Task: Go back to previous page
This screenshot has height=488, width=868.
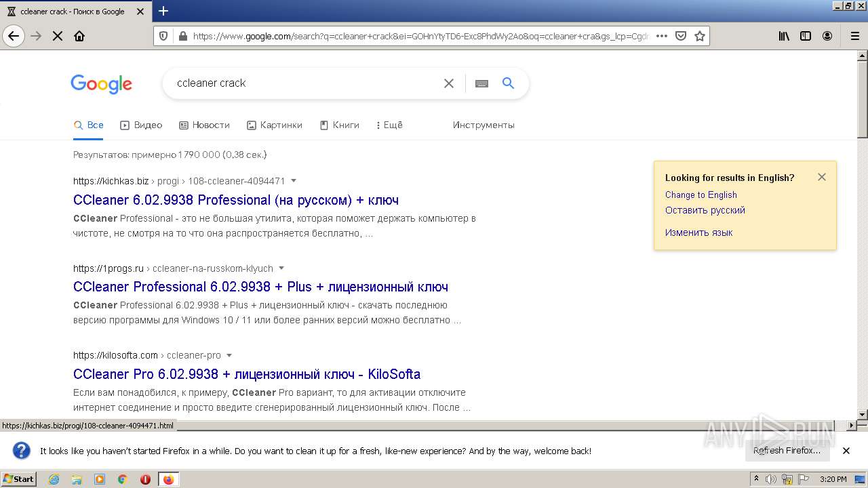Action: click(14, 36)
